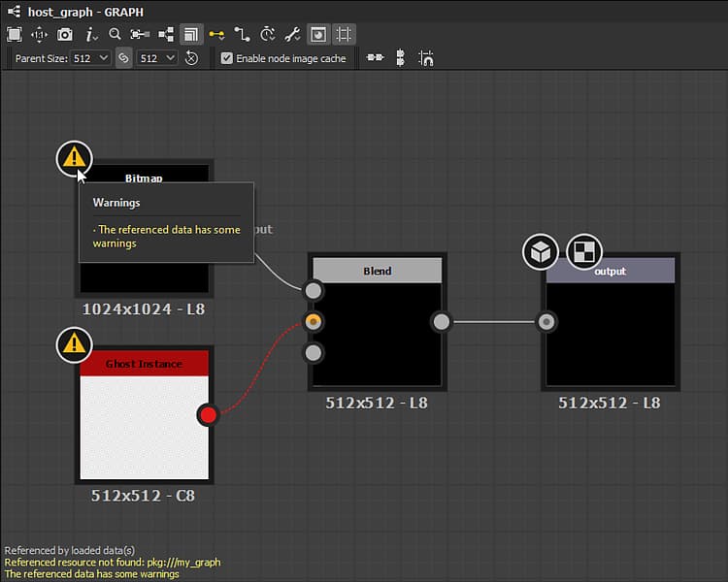This screenshot has height=582, width=728.
Task: Click the checkerboard badge on output node
Action: click(584, 252)
